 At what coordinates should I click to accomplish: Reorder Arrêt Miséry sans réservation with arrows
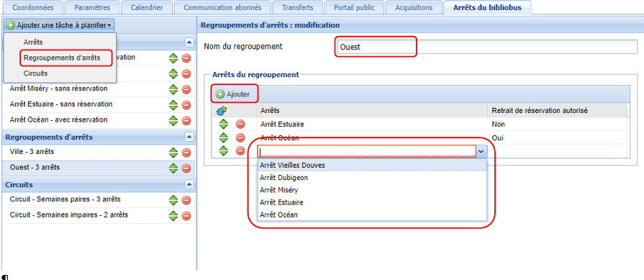click(173, 89)
